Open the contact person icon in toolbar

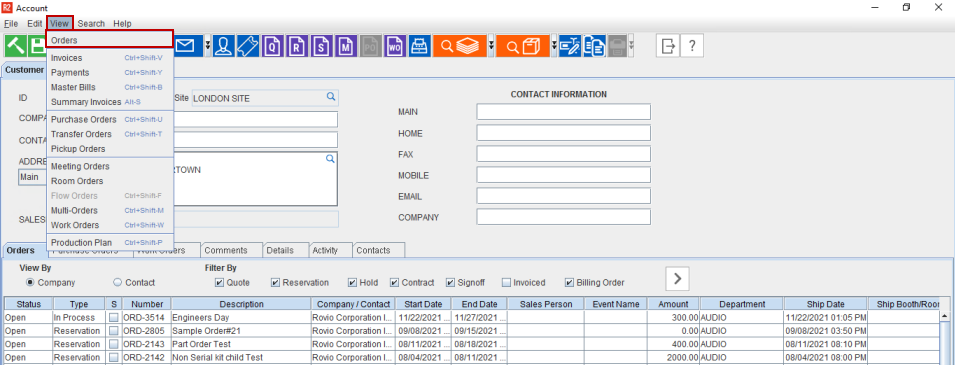(224, 46)
